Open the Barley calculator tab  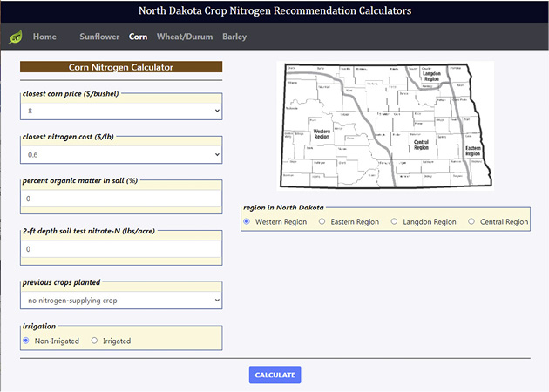[x=234, y=37]
